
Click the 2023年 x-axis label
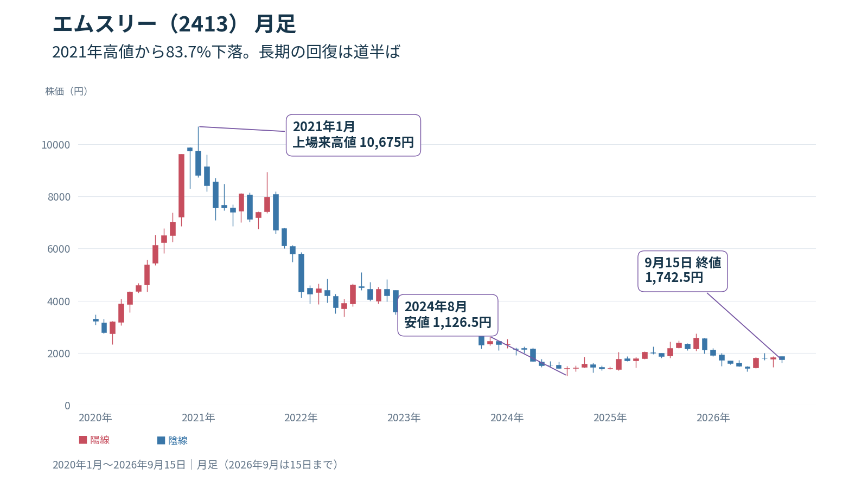click(404, 418)
